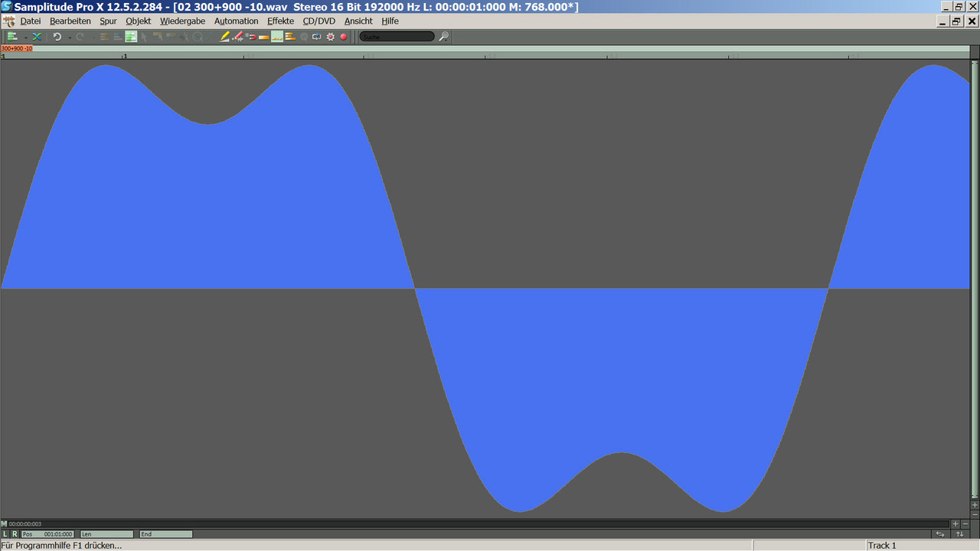This screenshot has width=980, height=551.
Task: Open the Automation menu
Action: (236, 21)
